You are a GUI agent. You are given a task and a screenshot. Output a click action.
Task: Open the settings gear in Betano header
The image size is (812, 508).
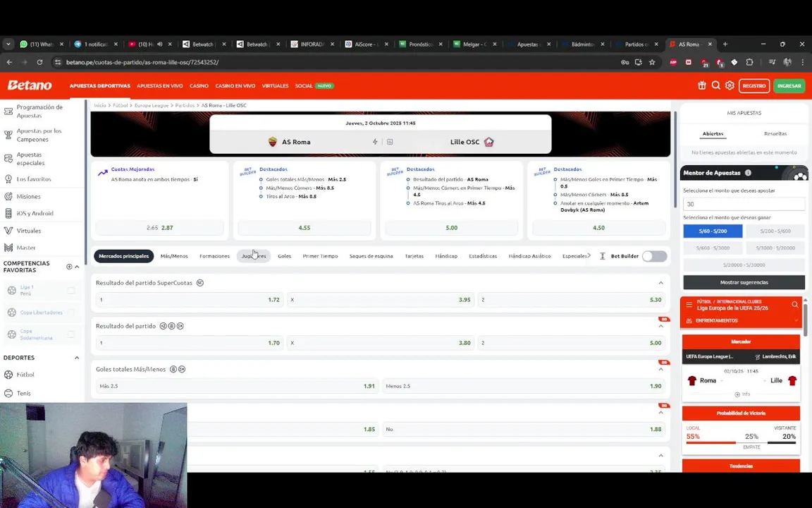[x=729, y=85]
